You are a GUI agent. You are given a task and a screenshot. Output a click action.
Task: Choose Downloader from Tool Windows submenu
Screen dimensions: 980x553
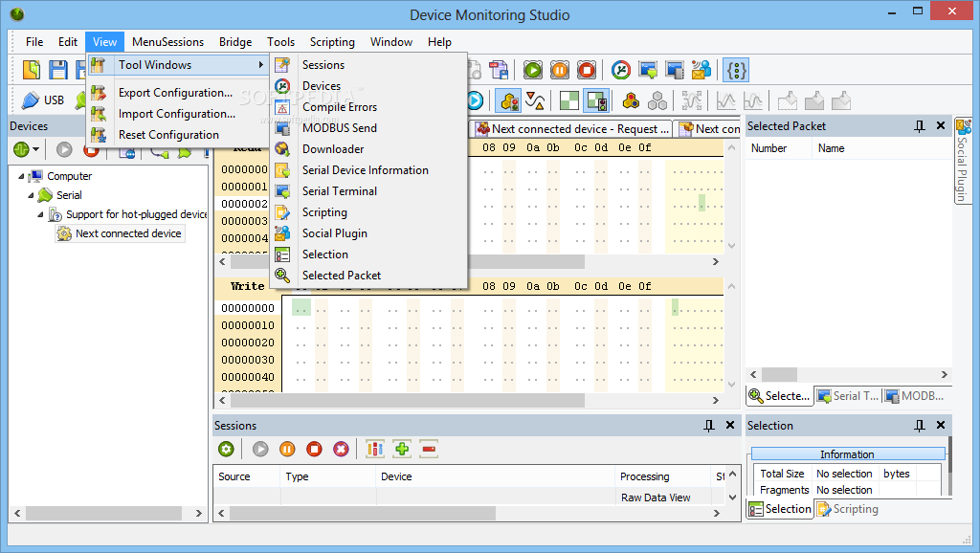click(x=333, y=149)
